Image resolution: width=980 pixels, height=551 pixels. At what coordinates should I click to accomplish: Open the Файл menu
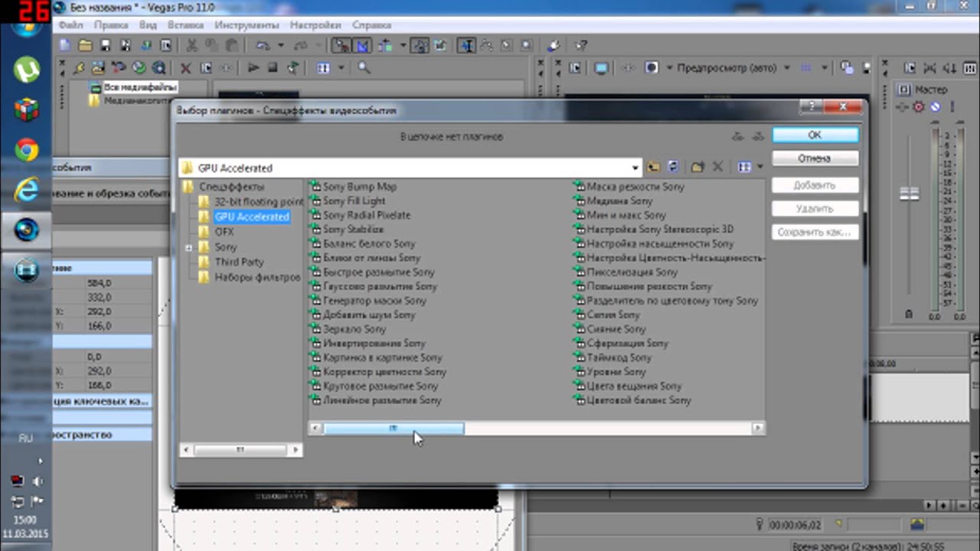click(71, 24)
